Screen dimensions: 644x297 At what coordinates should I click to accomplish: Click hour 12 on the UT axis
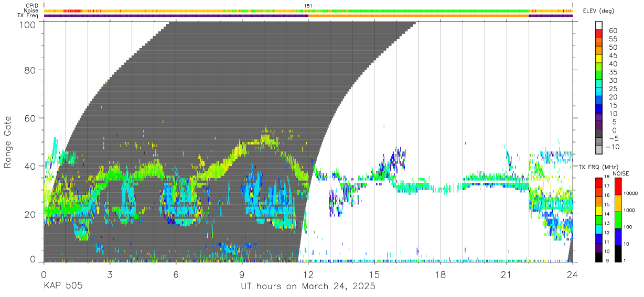(308, 274)
